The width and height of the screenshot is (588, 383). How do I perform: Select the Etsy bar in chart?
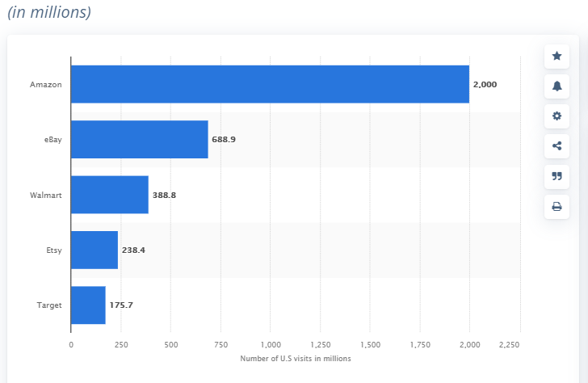pos(94,250)
